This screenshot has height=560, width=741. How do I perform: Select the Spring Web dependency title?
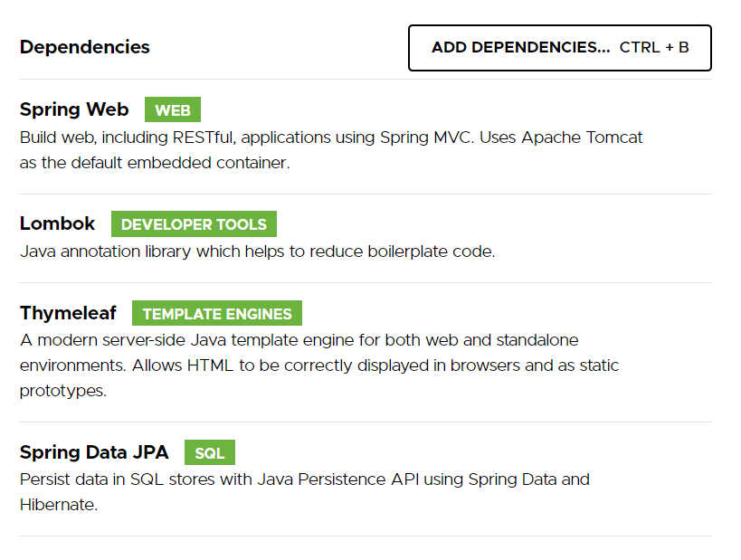pos(74,109)
